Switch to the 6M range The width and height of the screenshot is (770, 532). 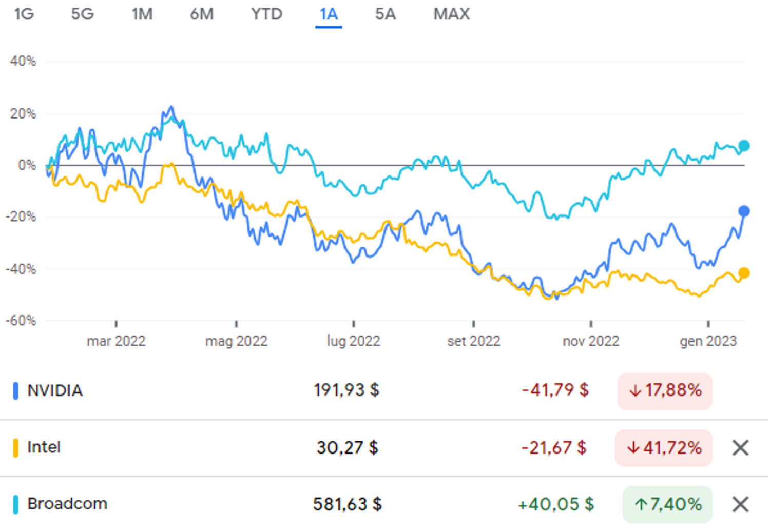202,14
